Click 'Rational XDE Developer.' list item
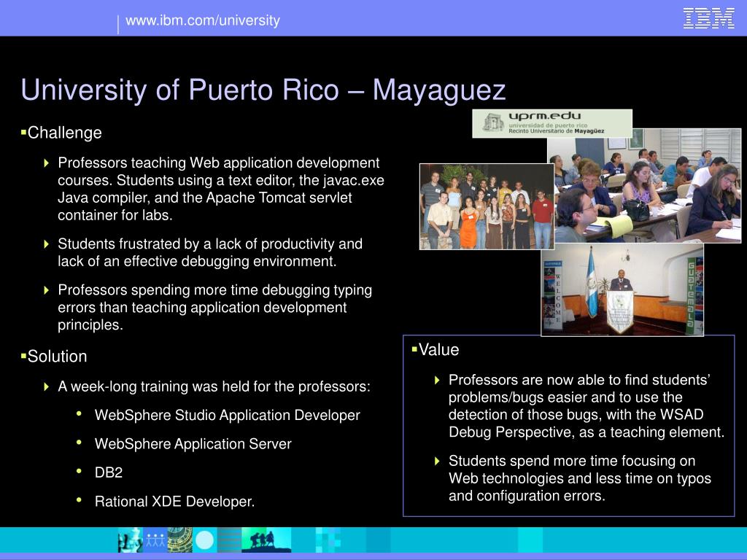Viewport: 747px width, 560px height. pyautogui.click(x=175, y=502)
